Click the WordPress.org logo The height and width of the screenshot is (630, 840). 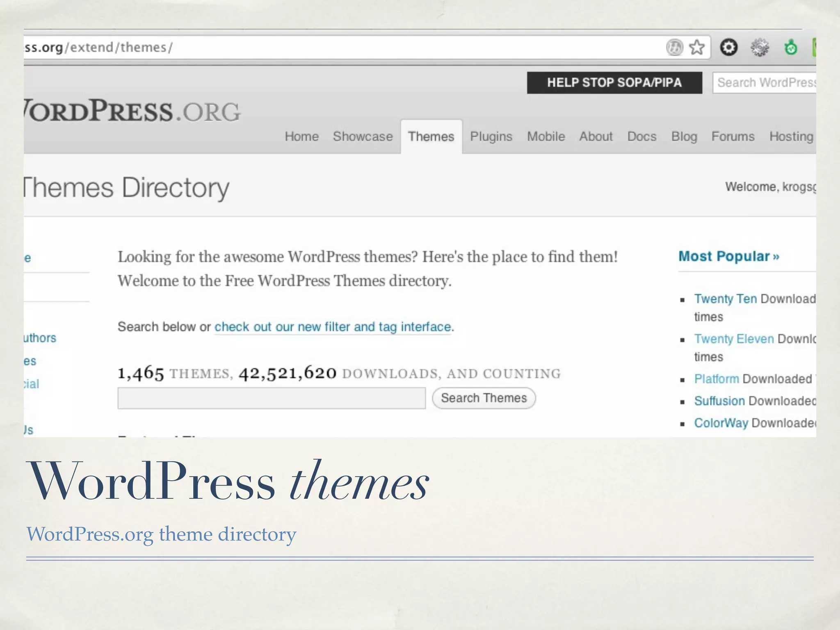(132, 111)
